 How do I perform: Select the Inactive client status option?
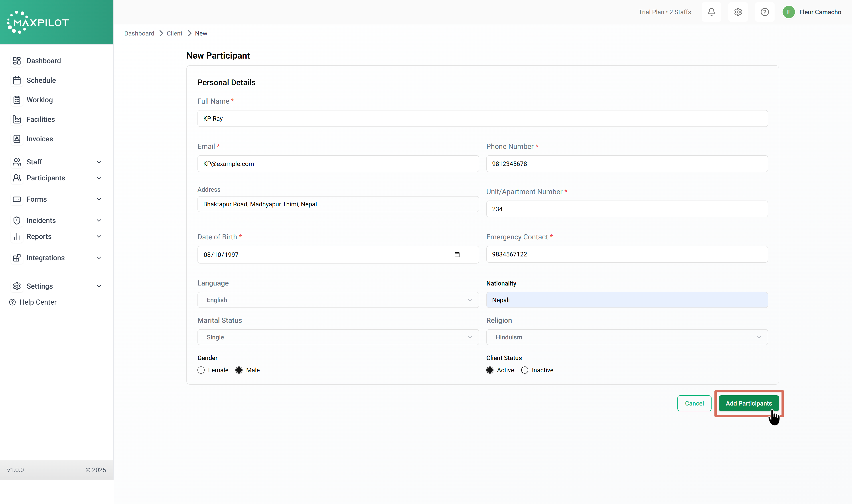(525, 370)
